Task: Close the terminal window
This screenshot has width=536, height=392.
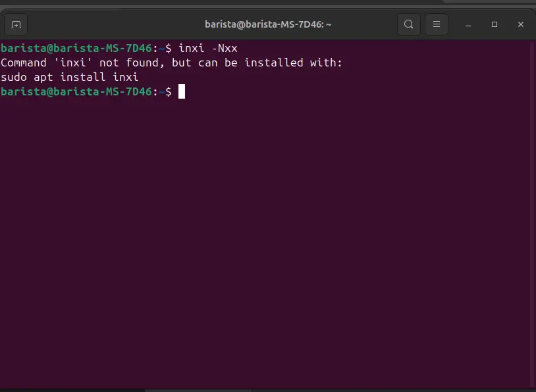Action: [x=521, y=24]
